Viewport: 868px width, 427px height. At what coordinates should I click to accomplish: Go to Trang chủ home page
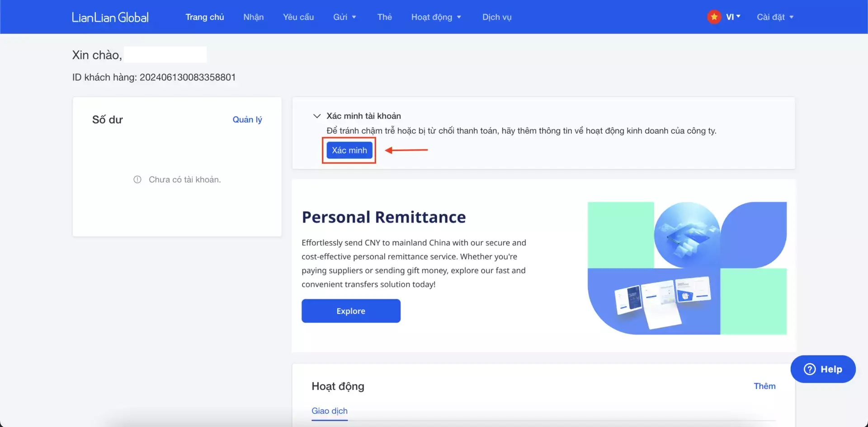click(204, 17)
